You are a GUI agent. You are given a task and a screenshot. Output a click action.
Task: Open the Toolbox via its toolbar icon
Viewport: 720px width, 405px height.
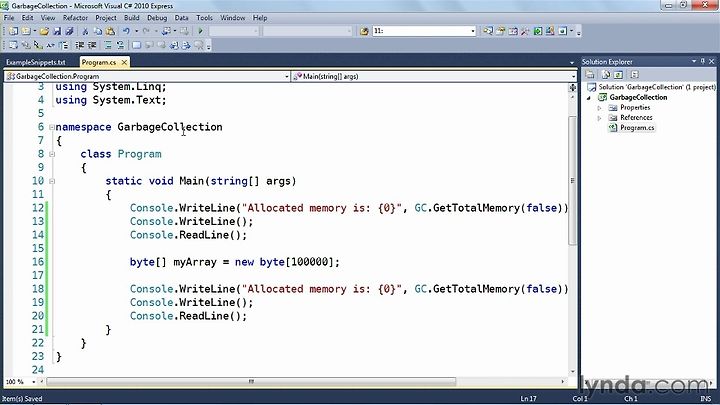(525, 31)
